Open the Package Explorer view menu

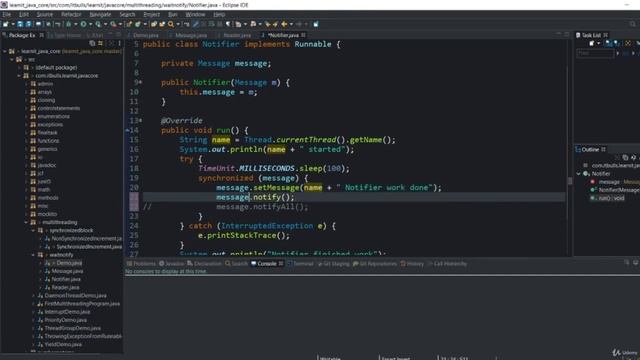point(120,43)
